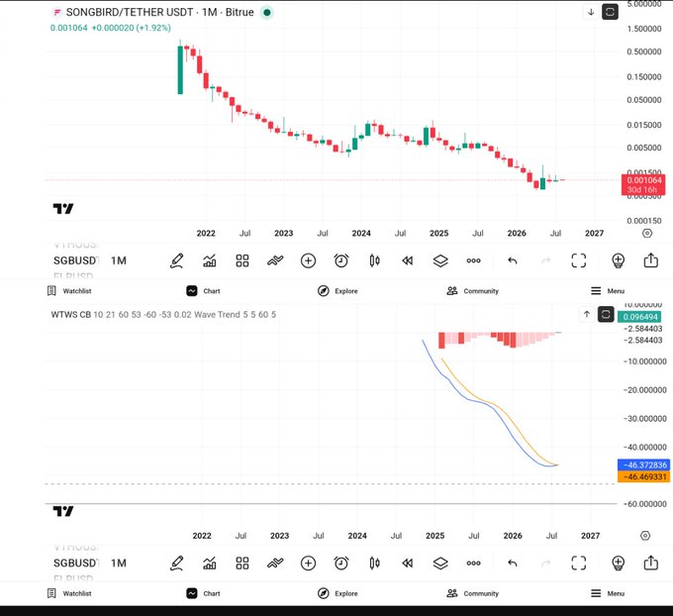This screenshot has width=673, height=616.
Task: Set alert clock under Wave Trend pane
Action: click(341, 563)
